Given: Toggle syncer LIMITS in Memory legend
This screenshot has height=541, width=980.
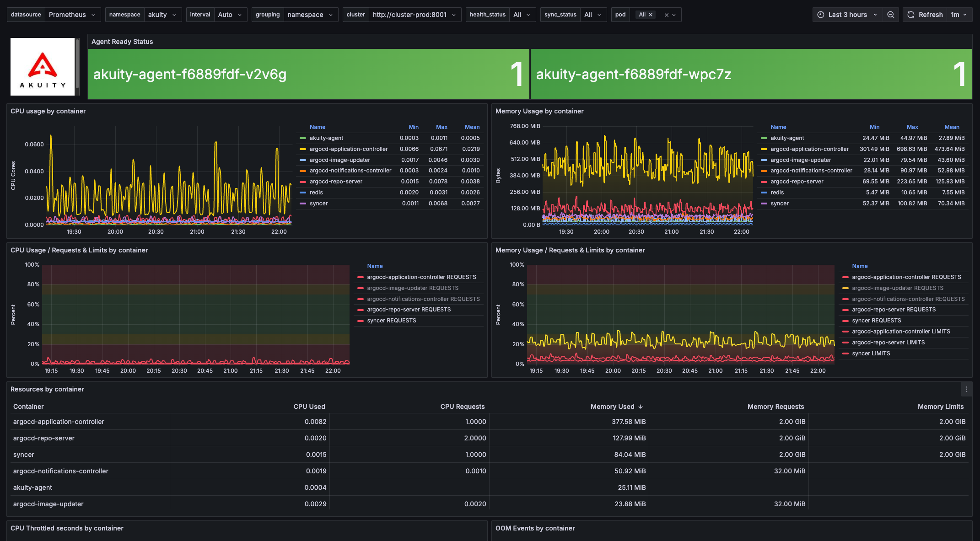Looking at the screenshot, I should [x=871, y=354].
